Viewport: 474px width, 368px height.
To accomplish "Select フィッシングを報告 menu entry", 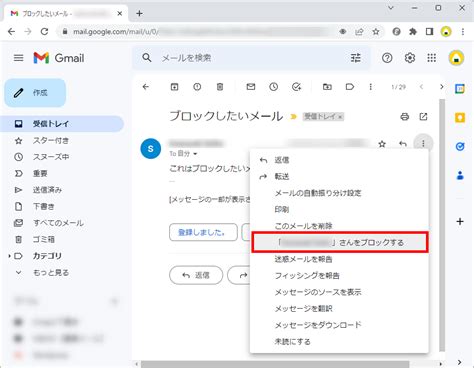I will (339, 275).
